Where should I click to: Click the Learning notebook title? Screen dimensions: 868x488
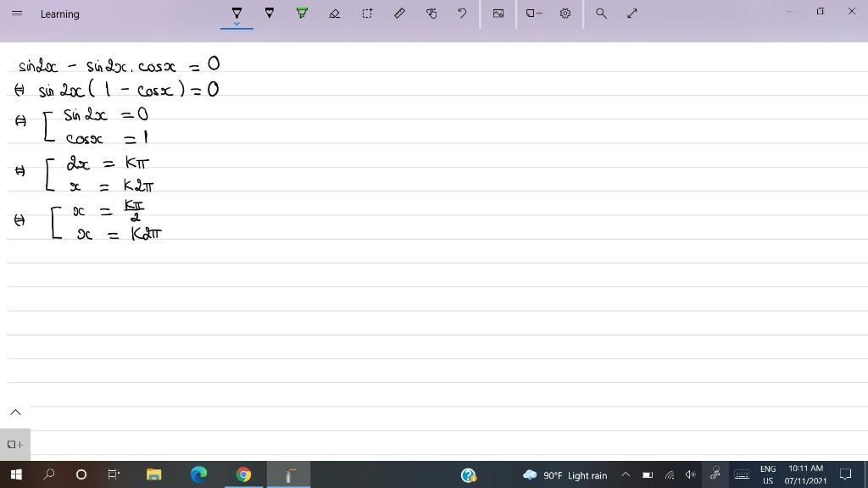tap(60, 14)
